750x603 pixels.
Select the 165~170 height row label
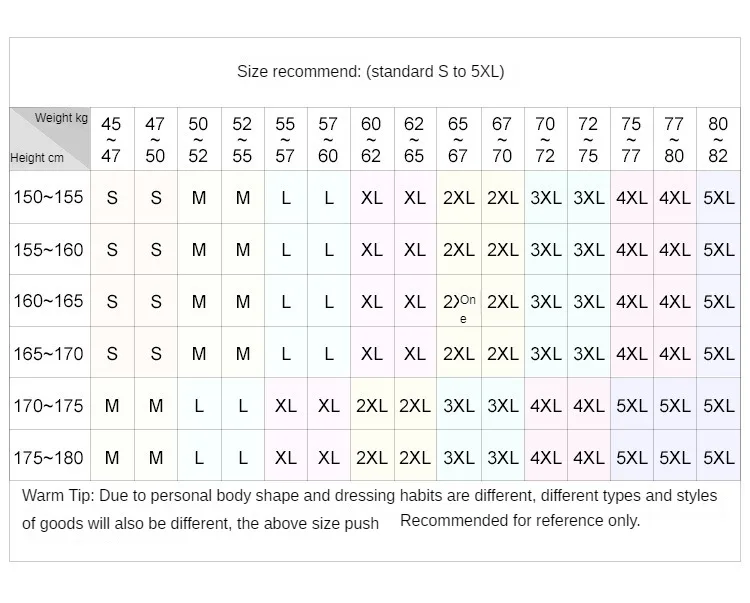pyautogui.click(x=48, y=353)
